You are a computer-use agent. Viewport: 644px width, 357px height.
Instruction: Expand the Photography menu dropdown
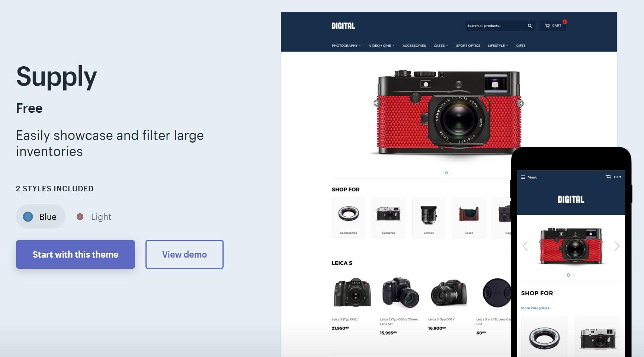coord(346,46)
